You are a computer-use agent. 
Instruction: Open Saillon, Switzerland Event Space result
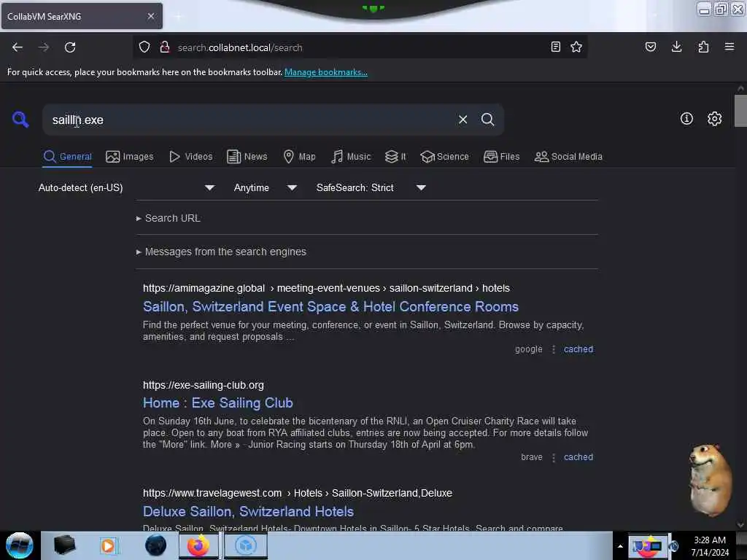330,307
